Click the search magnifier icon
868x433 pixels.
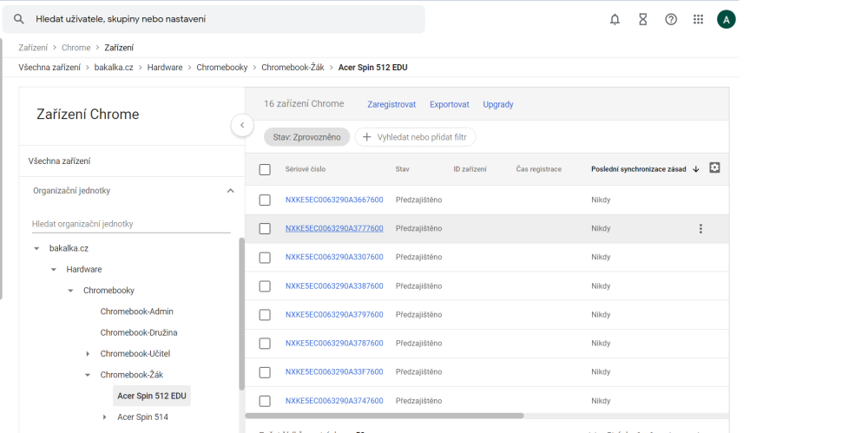click(19, 19)
